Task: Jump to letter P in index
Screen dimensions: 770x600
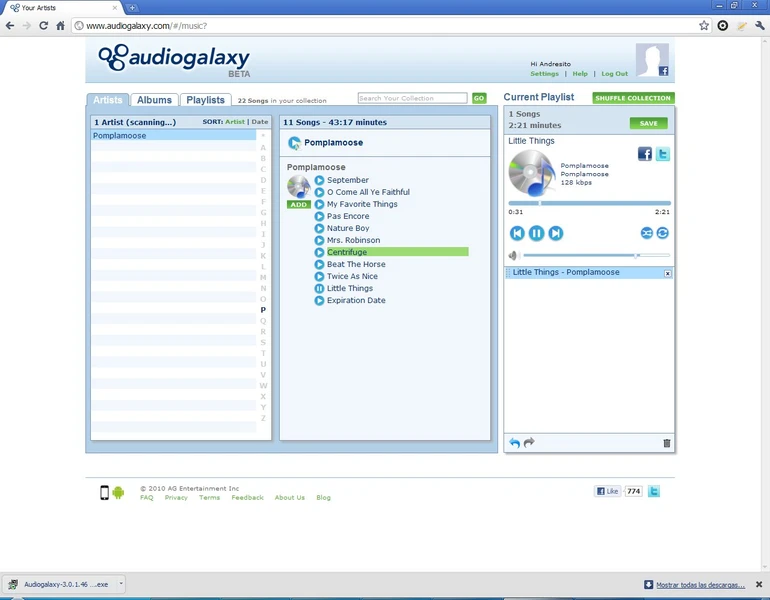Action: pyautogui.click(x=263, y=310)
